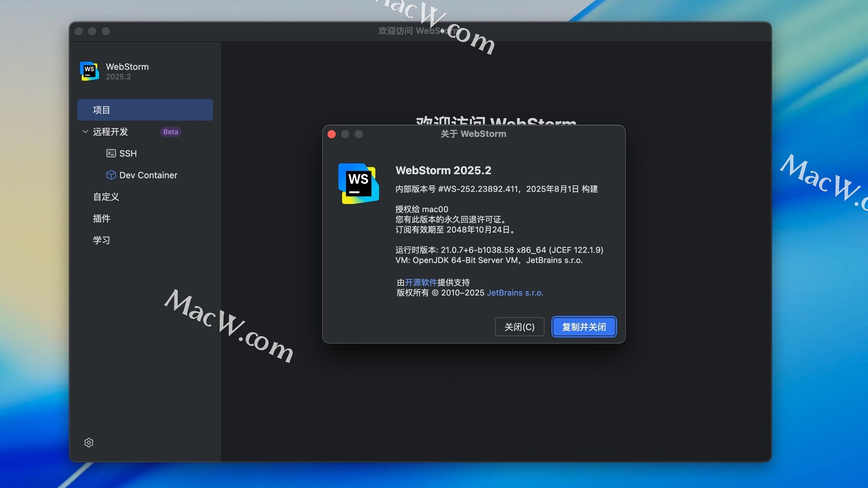The image size is (868, 488).
Task: Click the 订阅有效期至 2048年10月24日 line
Action: click(455, 230)
